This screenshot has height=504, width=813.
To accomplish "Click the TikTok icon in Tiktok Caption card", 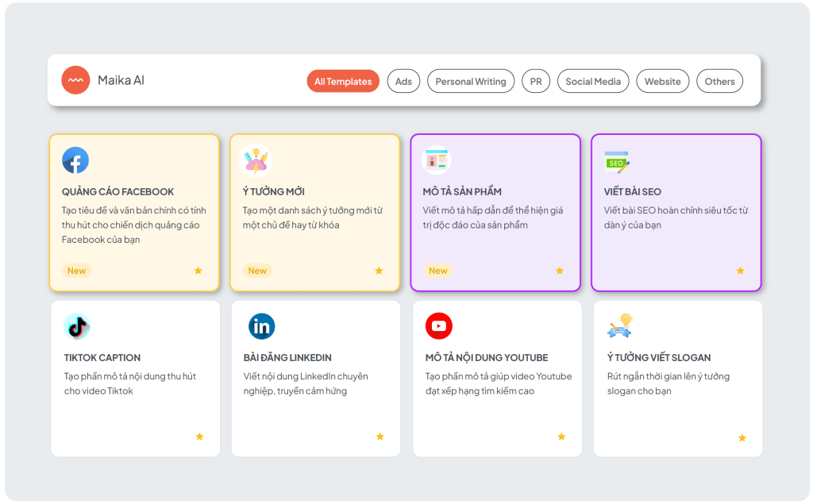I will point(77,327).
